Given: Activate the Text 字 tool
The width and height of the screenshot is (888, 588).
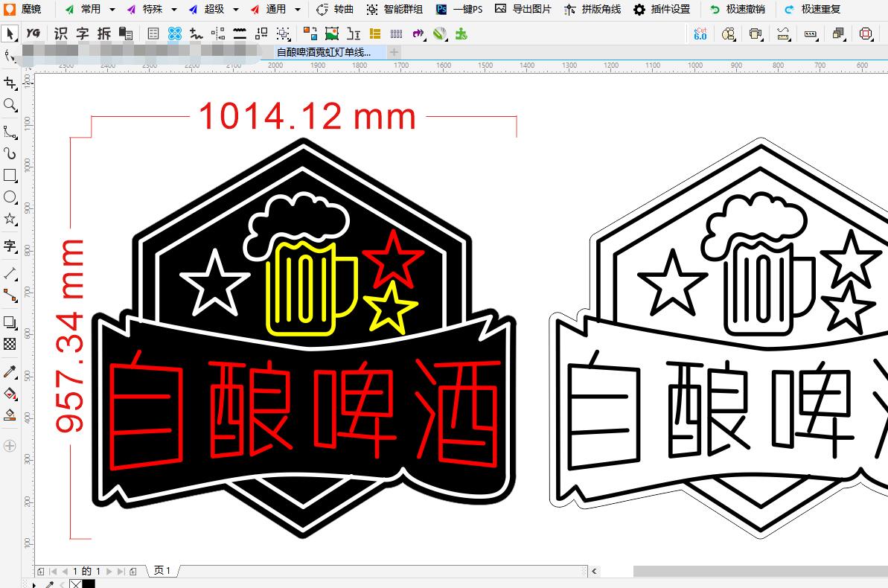Looking at the screenshot, I should pyautogui.click(x=10, y=246).
